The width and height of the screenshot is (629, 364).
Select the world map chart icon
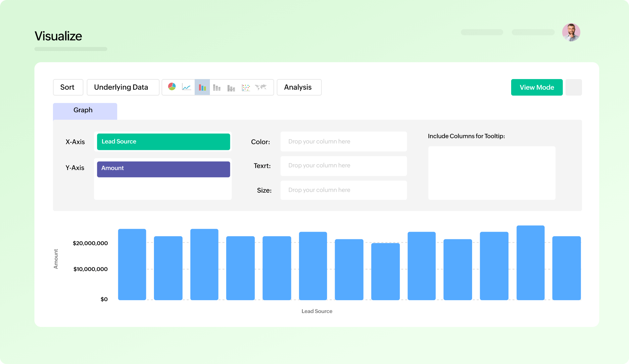[x=261, y=87]
